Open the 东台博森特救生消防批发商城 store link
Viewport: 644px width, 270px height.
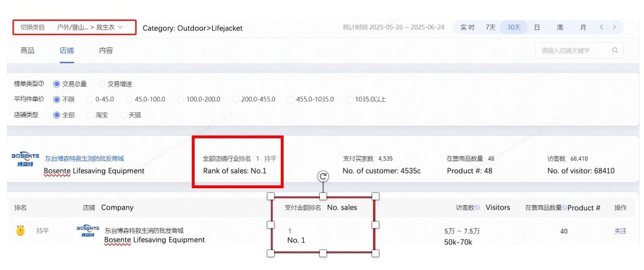click(84, 159)
